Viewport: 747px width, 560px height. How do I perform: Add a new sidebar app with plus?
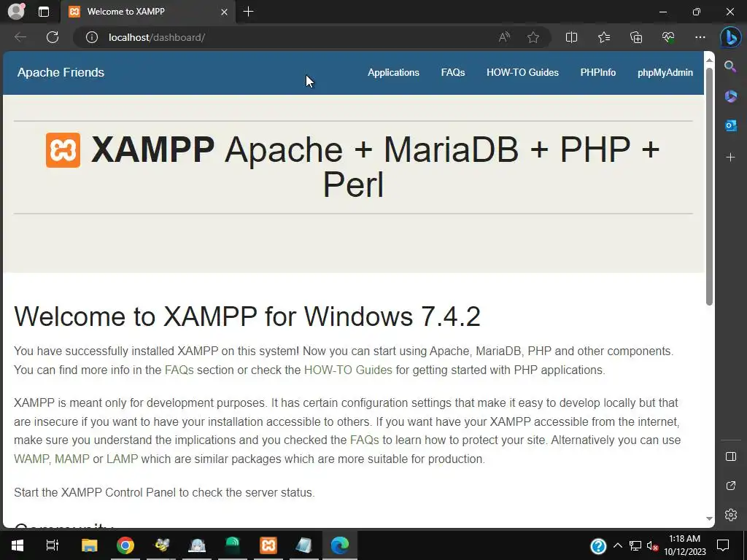pos(730,157)
